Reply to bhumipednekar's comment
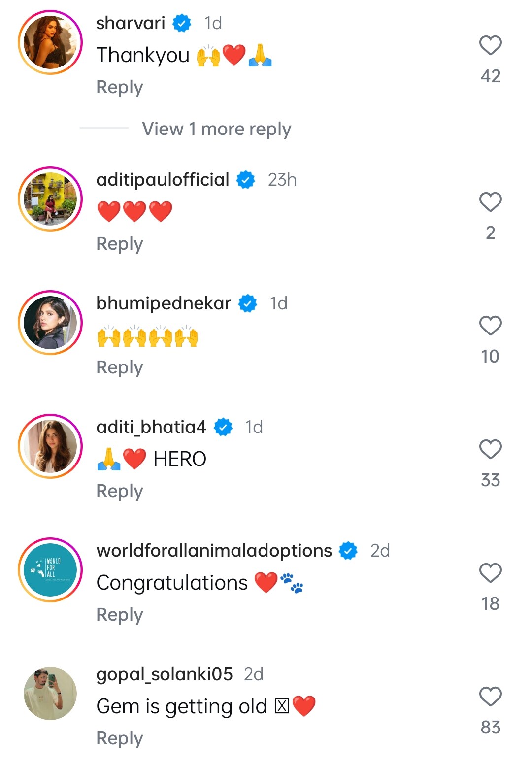 pyautogui.click(x=120, y=367)
